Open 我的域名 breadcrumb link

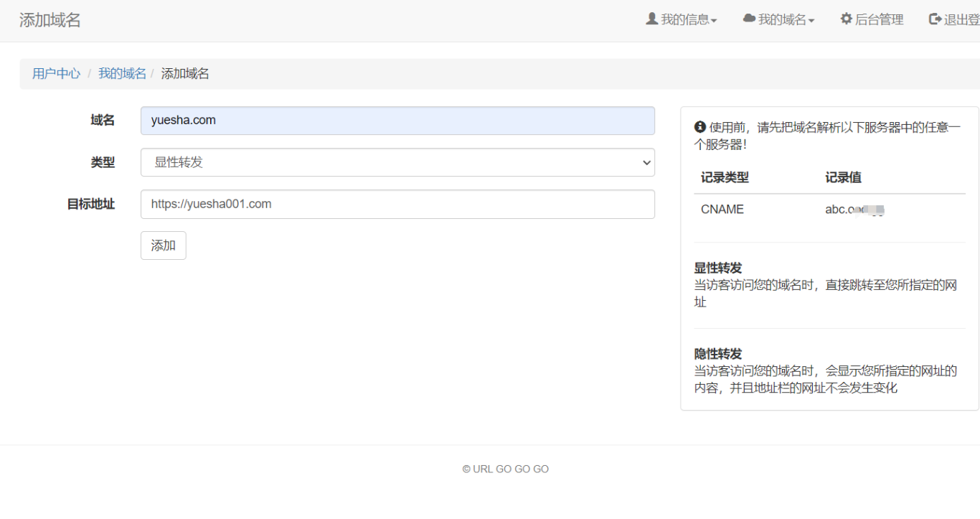click(122, 73)
